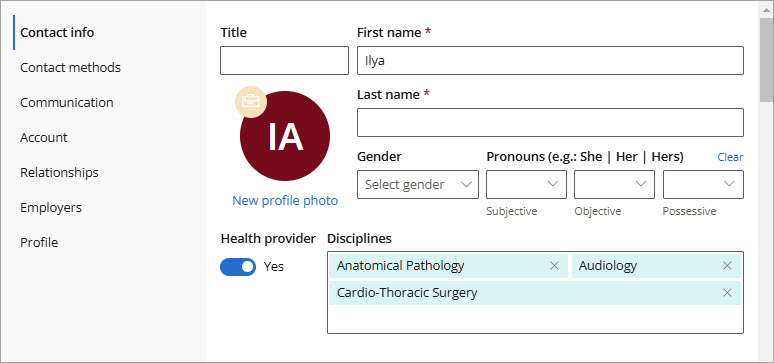Toggle the Health provider switch off
Viewport: 774px width, 363px height.
238,267
